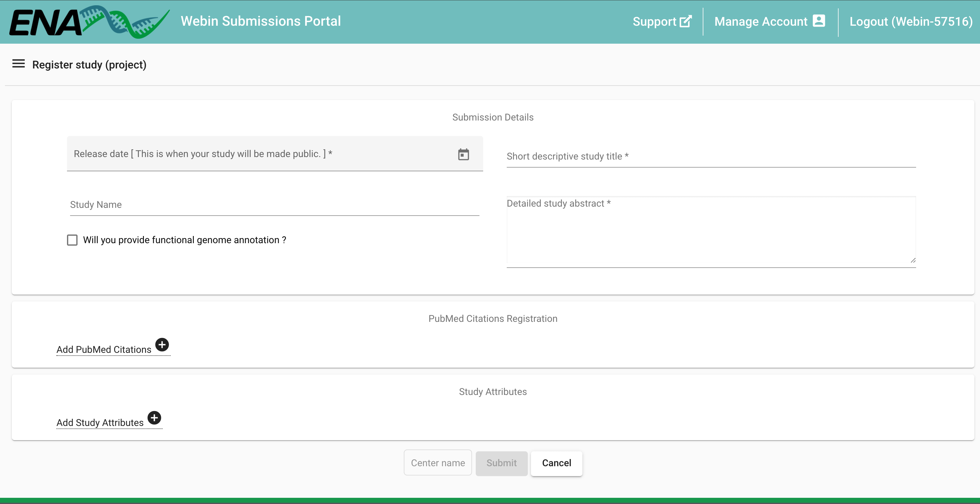Click the Short descriptive study title field
Viewport: 980px width, 504px height.
(x=710, y=157)
